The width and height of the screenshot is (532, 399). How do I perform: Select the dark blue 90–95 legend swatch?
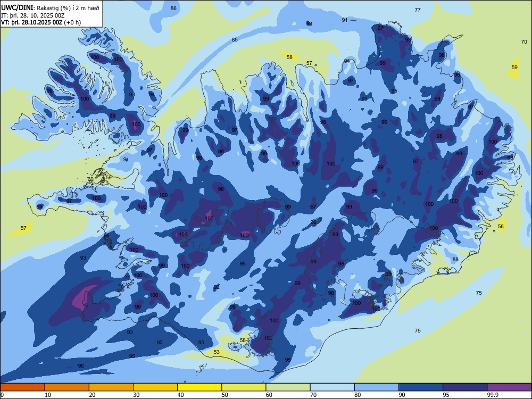click(421, 387)
